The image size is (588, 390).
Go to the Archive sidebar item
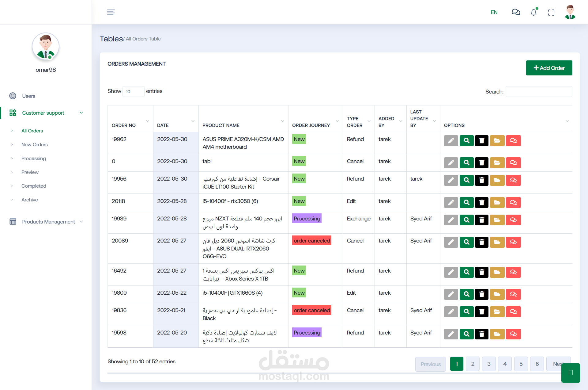(30, 200)
